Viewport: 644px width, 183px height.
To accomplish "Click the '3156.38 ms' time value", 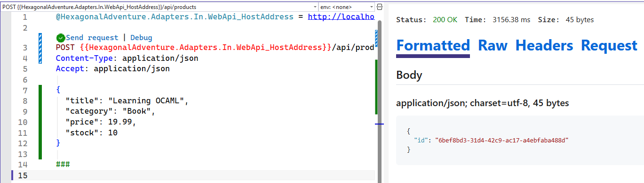I will 511,20.
